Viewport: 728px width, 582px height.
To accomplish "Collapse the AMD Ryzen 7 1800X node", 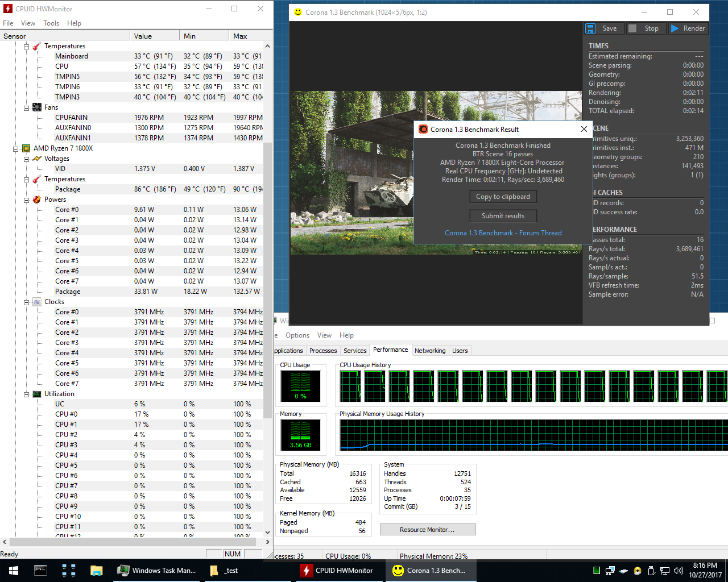I will [x=16, y=148].
